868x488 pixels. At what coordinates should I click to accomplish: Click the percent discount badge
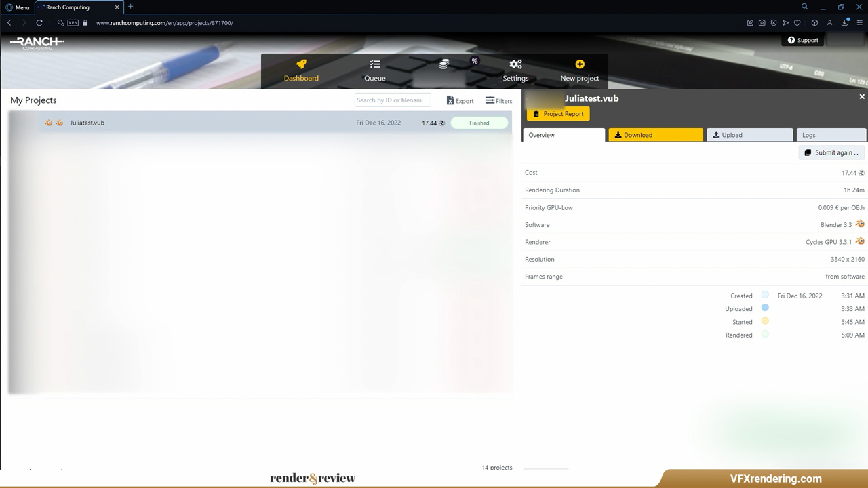(475, 61)
